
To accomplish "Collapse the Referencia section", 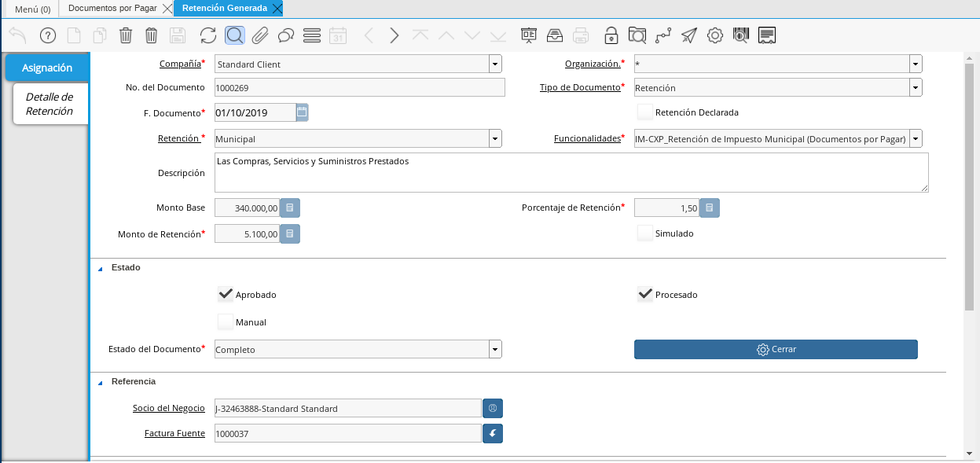I will [100, 382].
